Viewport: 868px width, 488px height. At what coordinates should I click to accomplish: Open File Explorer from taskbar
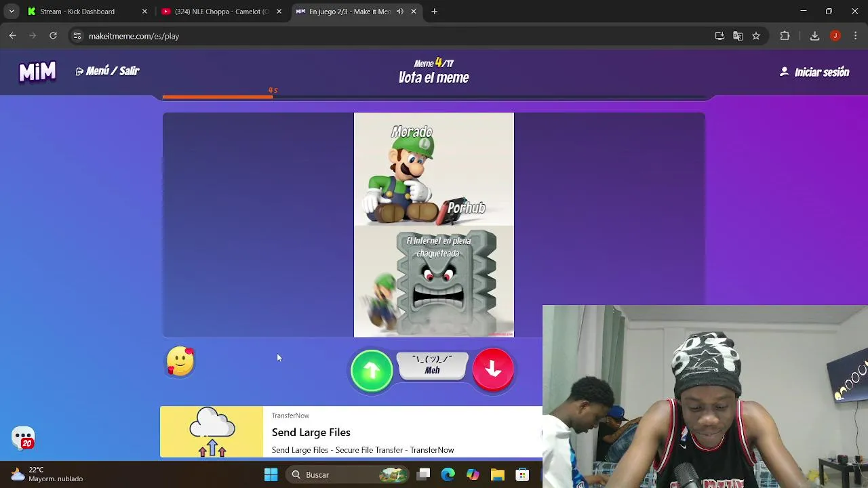[x=497, y=474]
